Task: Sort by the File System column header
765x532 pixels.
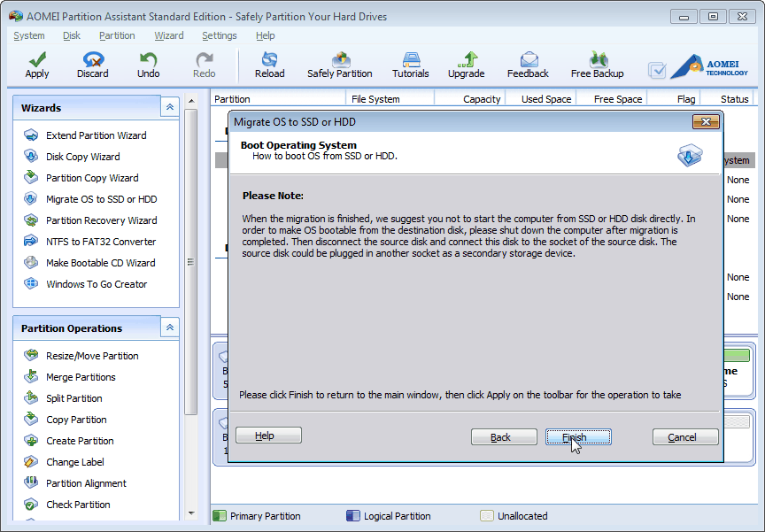Action: pyautogui.click(x=390, y=99)
